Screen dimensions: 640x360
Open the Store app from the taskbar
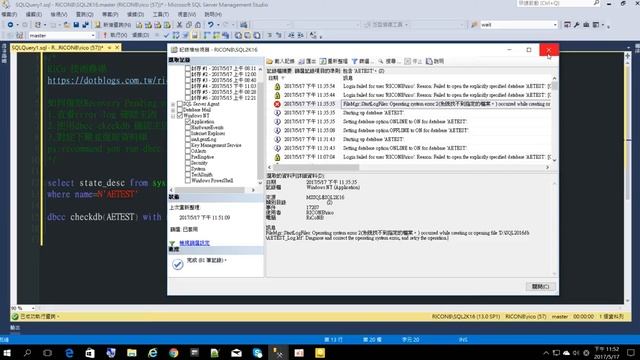(90, 353)
